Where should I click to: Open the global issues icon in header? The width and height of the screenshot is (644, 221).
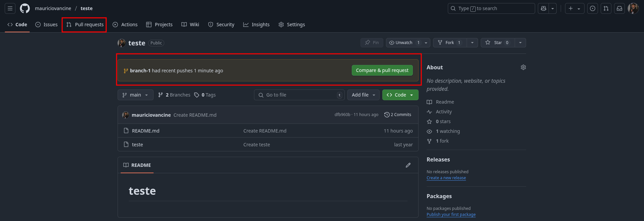click(593, 8)
